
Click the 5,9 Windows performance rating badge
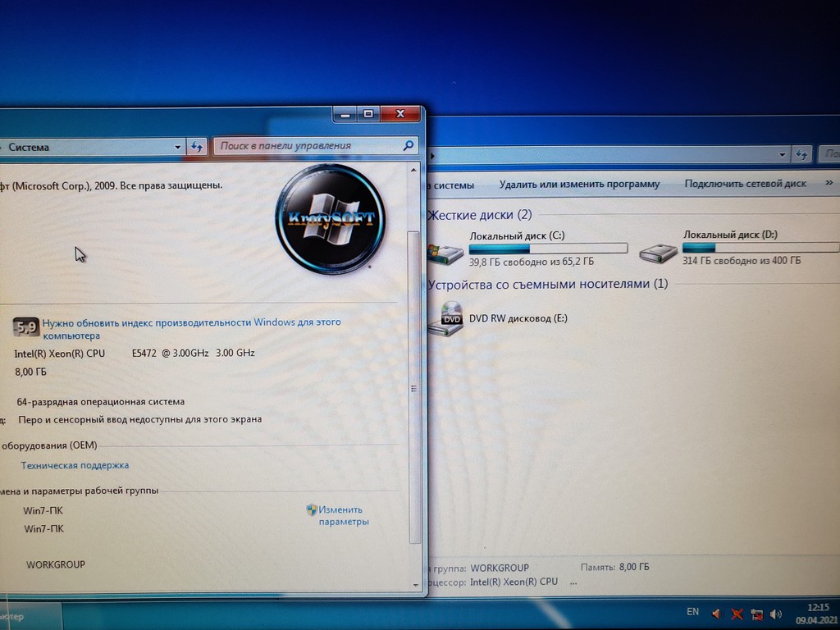(x=25, y=326)
